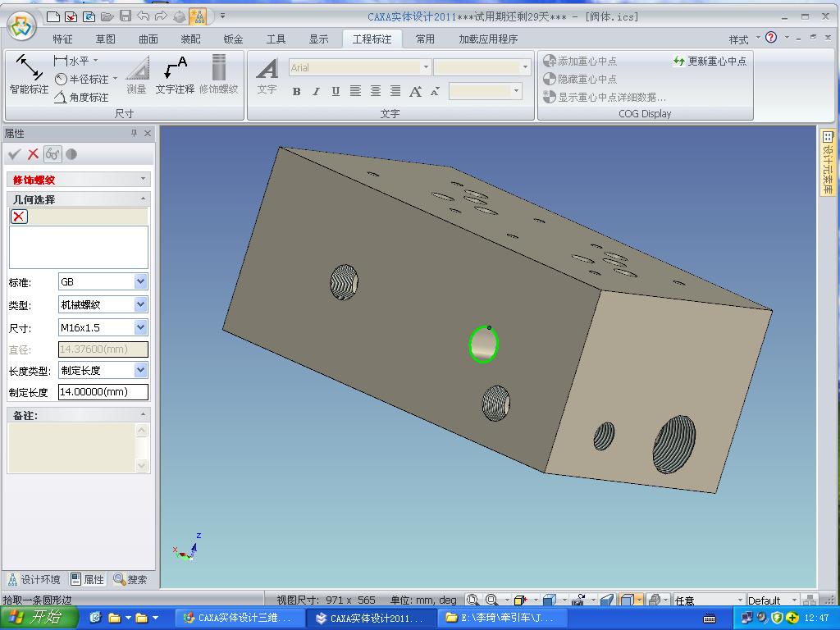Open the 标准 GB dropdown
840x630 pixels.
click(x=140, y=282)
